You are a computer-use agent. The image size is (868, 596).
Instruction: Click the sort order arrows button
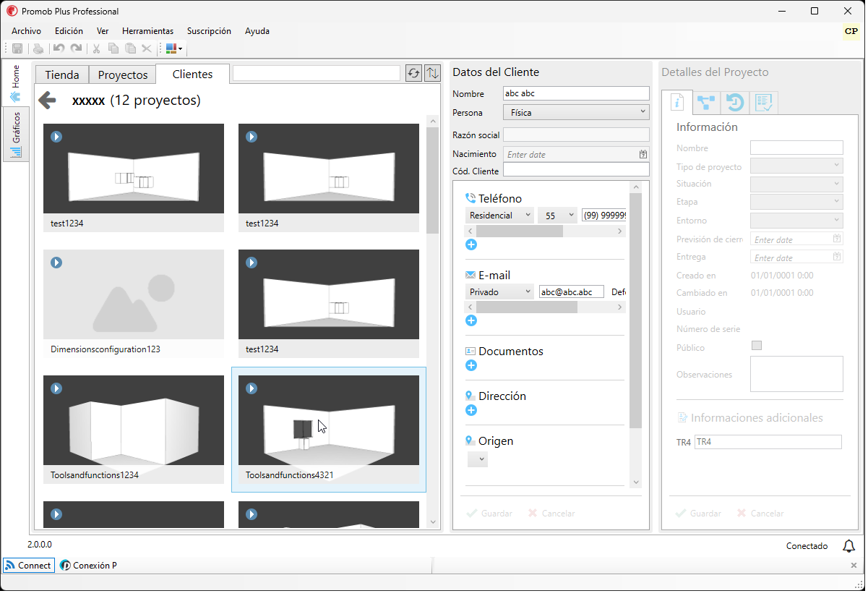coord(432,73)
